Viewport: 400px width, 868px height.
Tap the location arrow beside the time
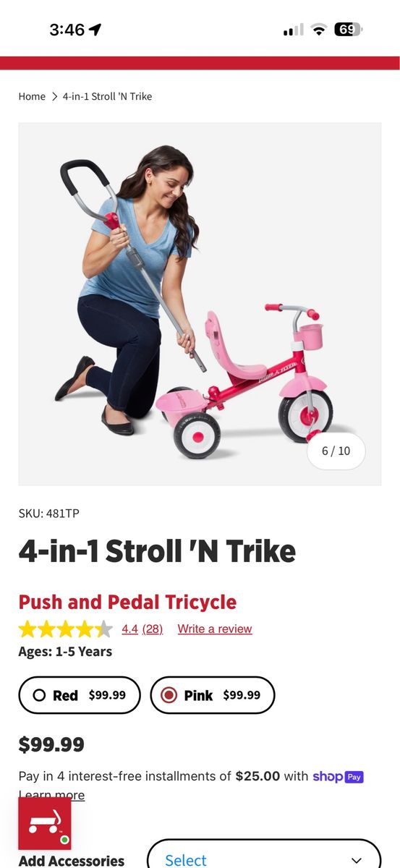point(95,30)
